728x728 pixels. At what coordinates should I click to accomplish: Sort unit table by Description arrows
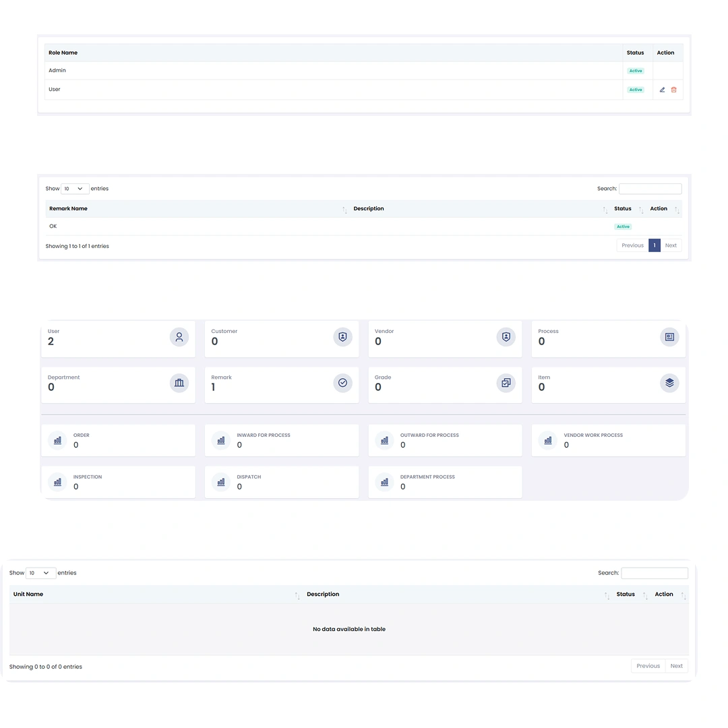click(x=607, y=596)
